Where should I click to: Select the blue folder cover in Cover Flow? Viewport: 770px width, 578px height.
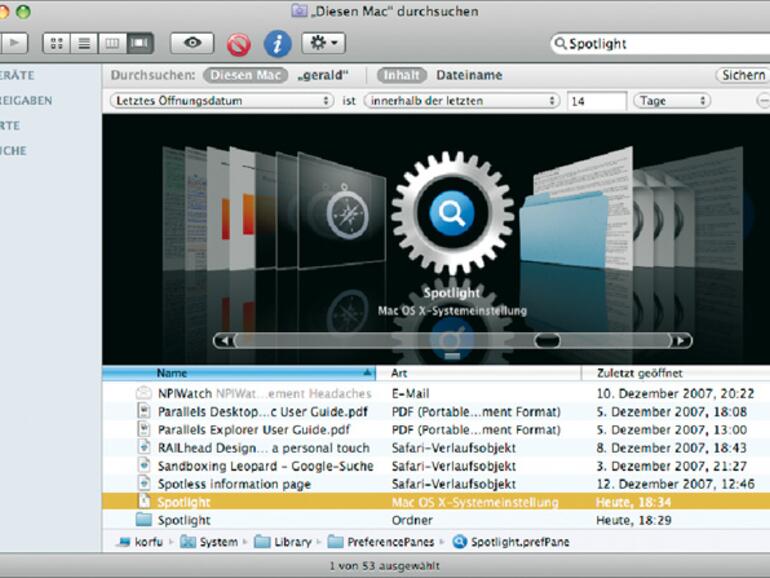[564, 230]
